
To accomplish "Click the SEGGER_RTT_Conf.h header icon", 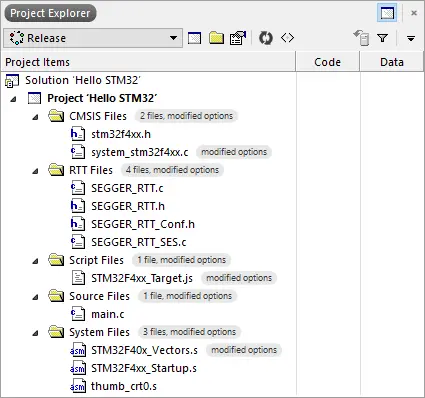I will coord(78,224).
